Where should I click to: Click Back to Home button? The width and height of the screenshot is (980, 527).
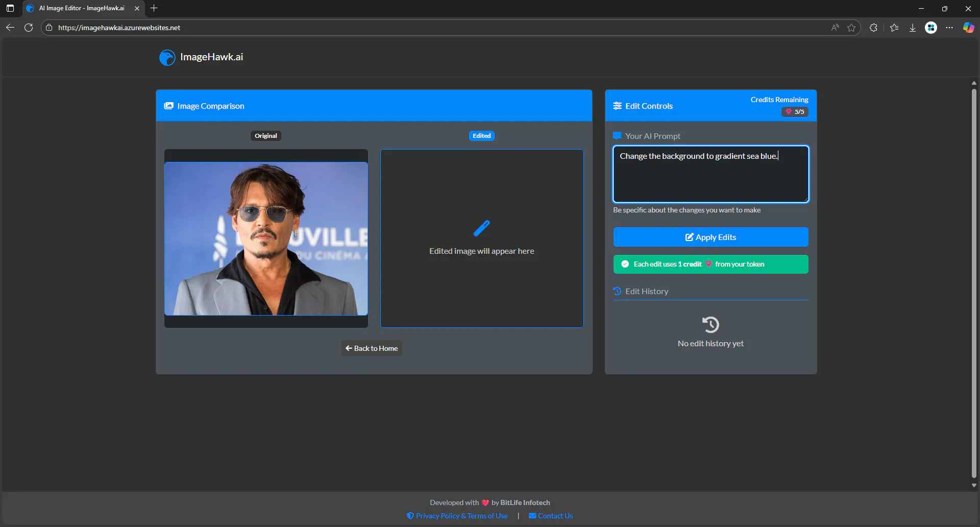pyautogui.click(x=372, y=348)
